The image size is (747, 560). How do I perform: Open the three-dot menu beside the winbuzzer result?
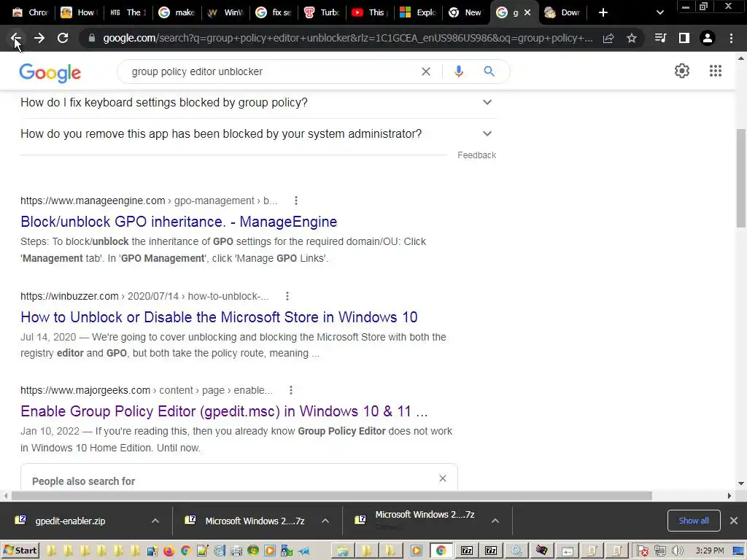(287, 296)
